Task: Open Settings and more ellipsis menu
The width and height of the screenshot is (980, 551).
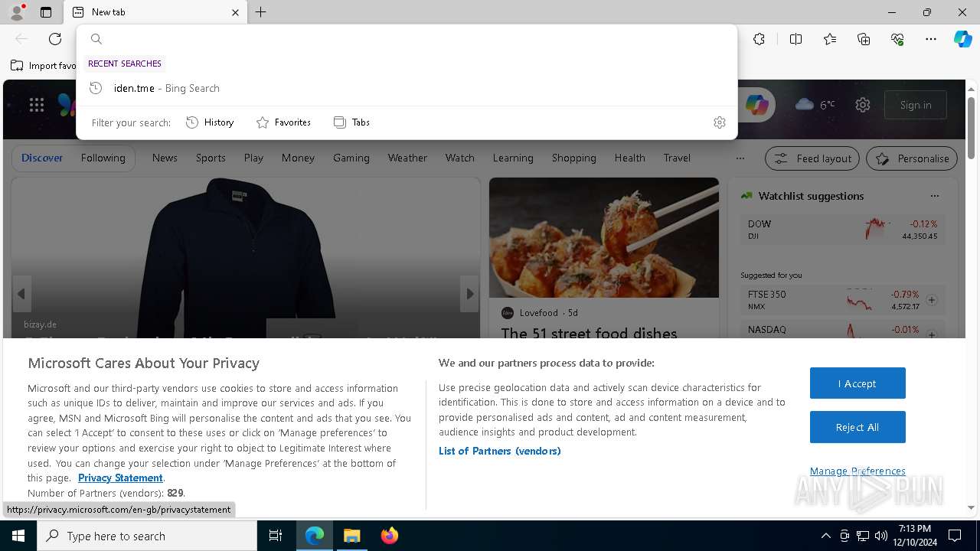Action: pyautogui.click(x=931, y=39)
